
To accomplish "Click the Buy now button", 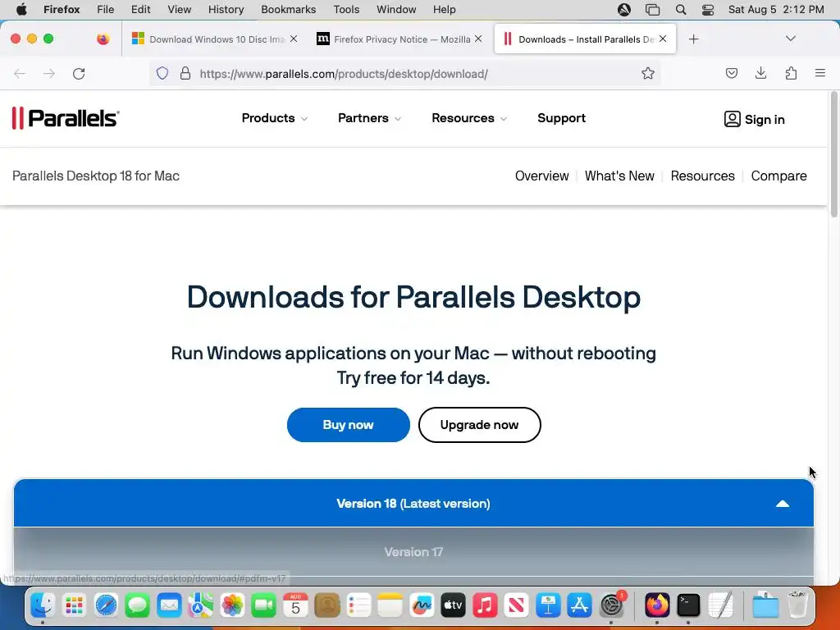I will point(348,425).
